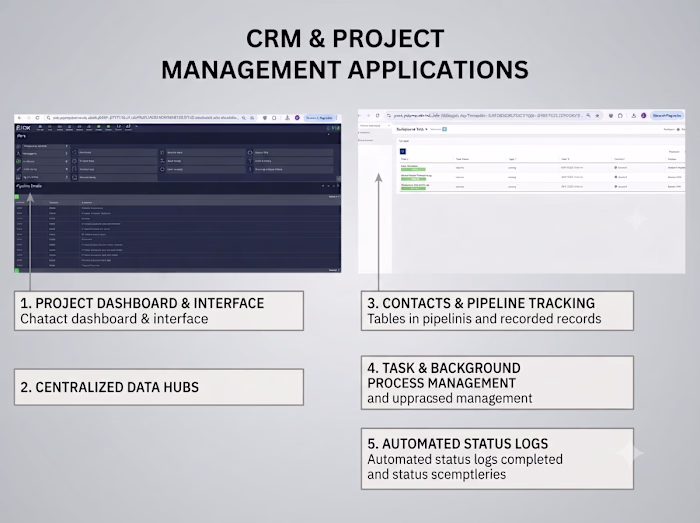700x523 pixels.
Task: Click the person icon in the dark app's sidebar
Action: click(x=18, y=154)
